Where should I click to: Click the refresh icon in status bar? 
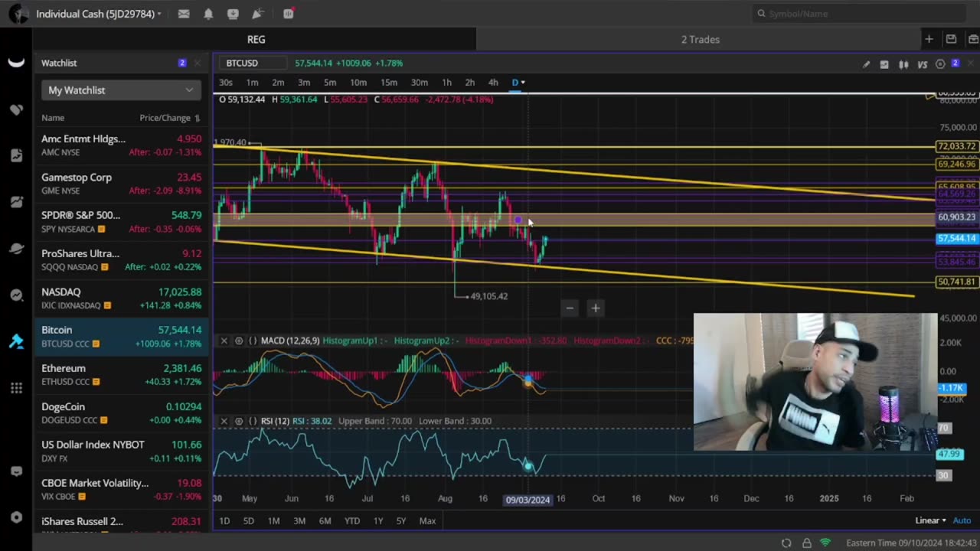click(x=786, y=543)
